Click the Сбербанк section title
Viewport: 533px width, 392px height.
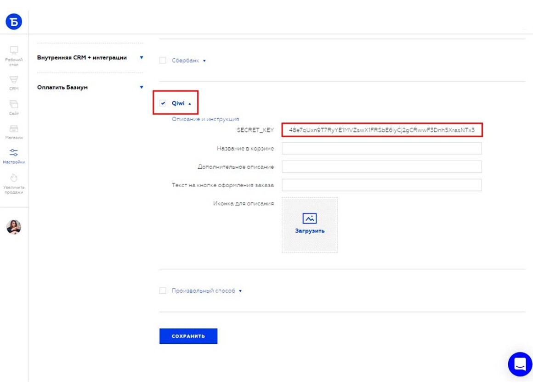[x=185, y=61]
